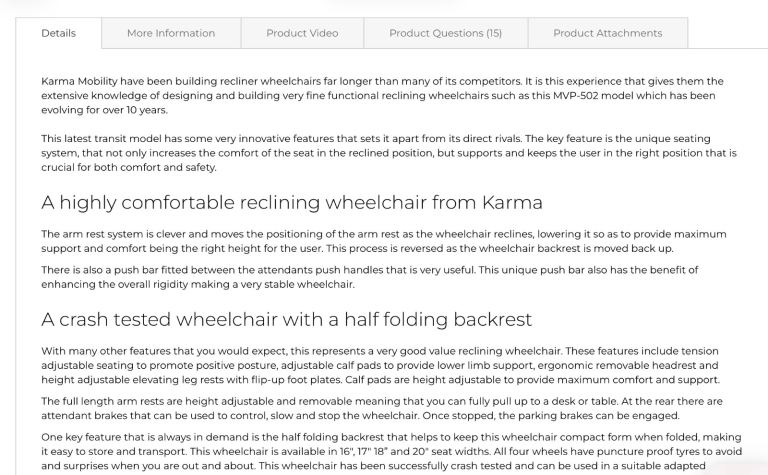Switch to the Product Video tab
The image size is (768, 475).
coord(302,33)
